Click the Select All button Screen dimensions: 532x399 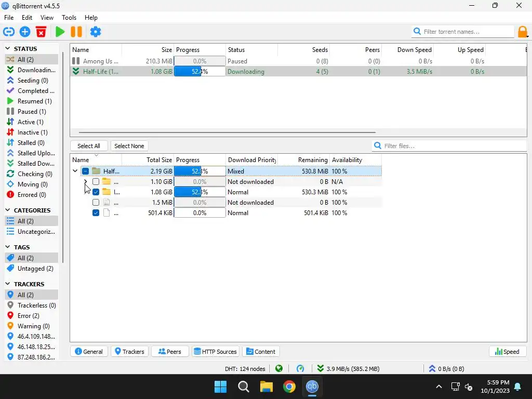(x=89, y=146)
